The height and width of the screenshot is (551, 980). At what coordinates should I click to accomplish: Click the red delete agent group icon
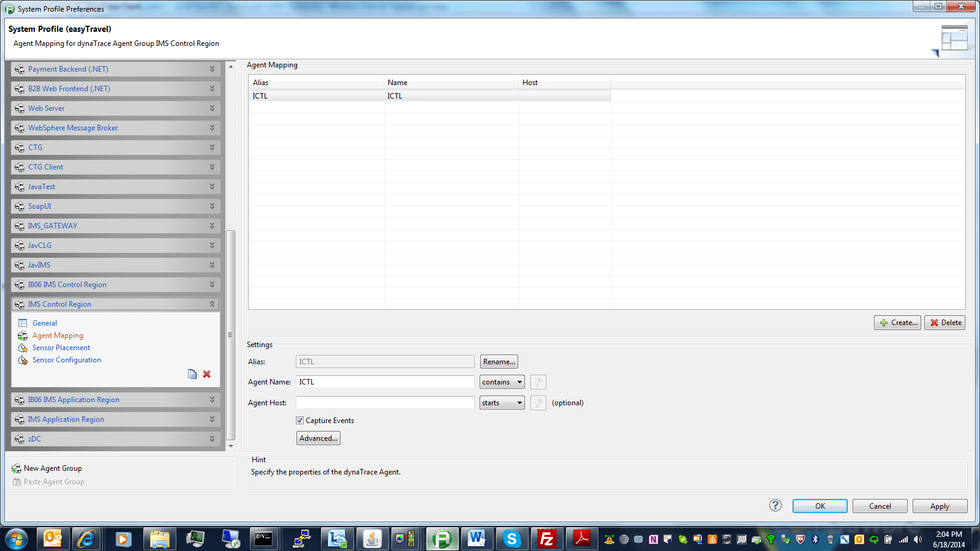[207, 374]
